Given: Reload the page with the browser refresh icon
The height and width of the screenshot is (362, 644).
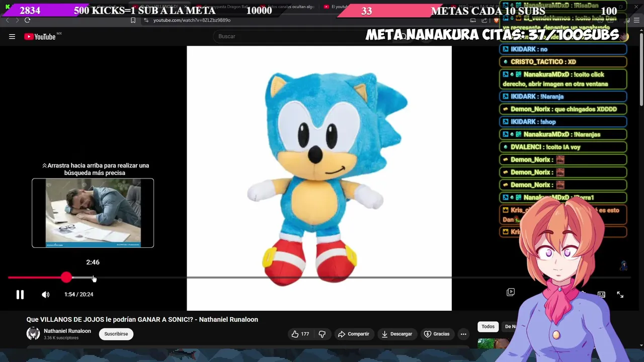Looking at the screenshot, I should (27, 20).
